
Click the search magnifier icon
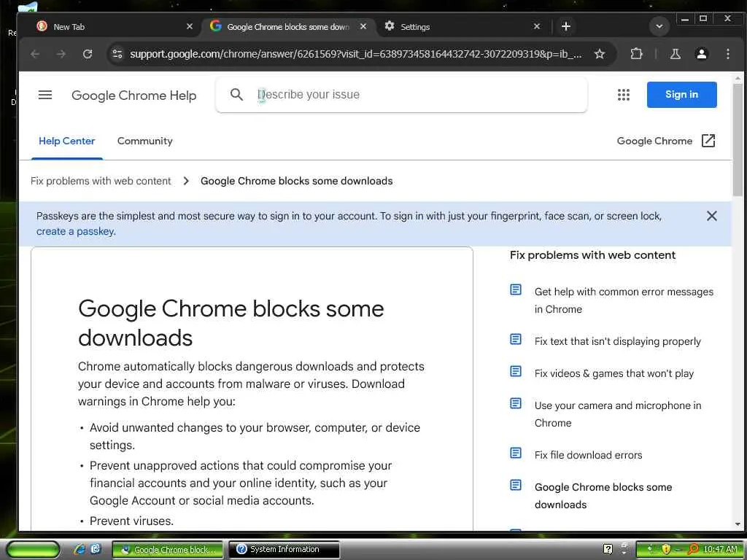[236, 94]
